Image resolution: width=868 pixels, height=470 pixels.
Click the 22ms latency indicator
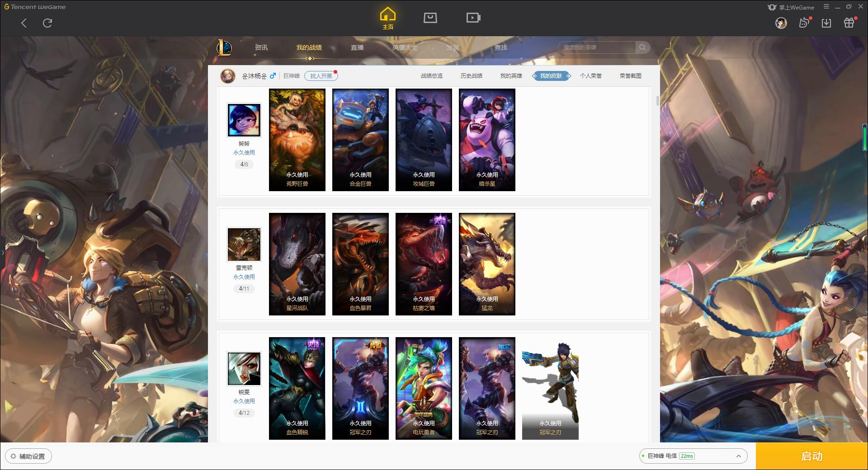point(687,456)
